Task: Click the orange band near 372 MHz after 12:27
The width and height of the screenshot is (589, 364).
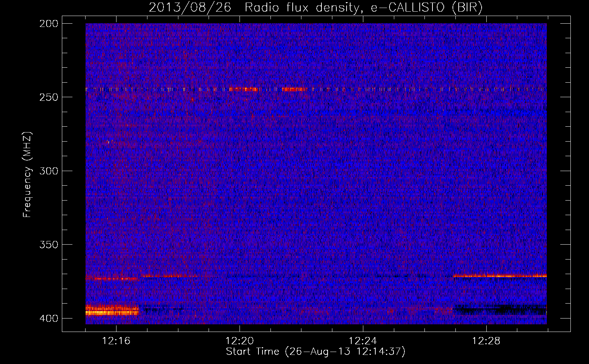Action: [500, 276]
